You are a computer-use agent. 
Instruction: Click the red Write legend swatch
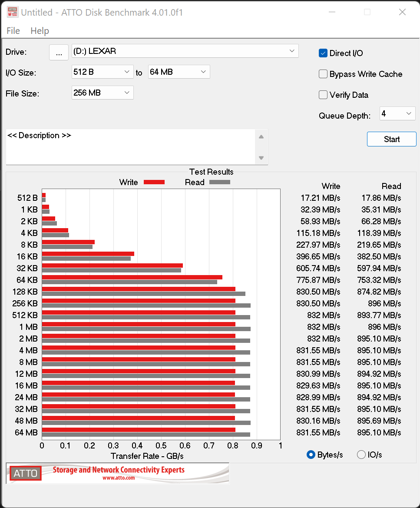coord(154,183)
